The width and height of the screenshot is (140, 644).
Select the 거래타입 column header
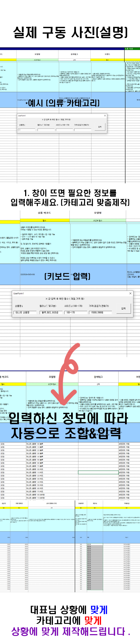126,503
